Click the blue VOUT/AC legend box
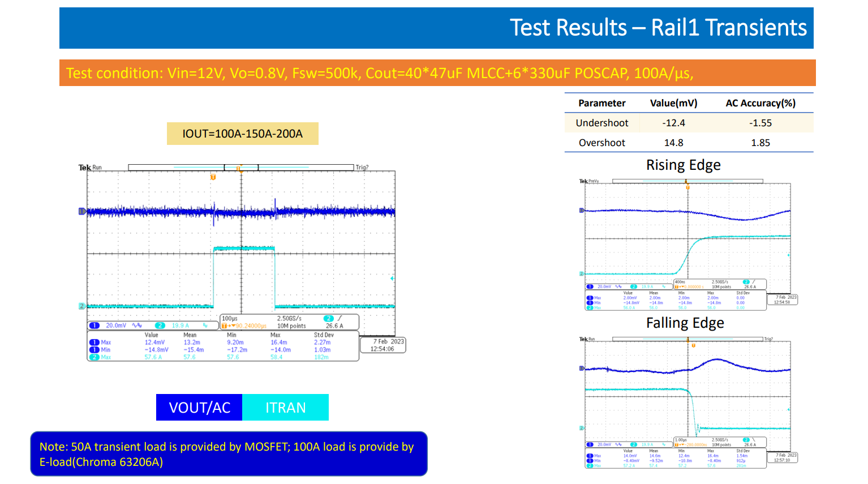 (199, 408)
